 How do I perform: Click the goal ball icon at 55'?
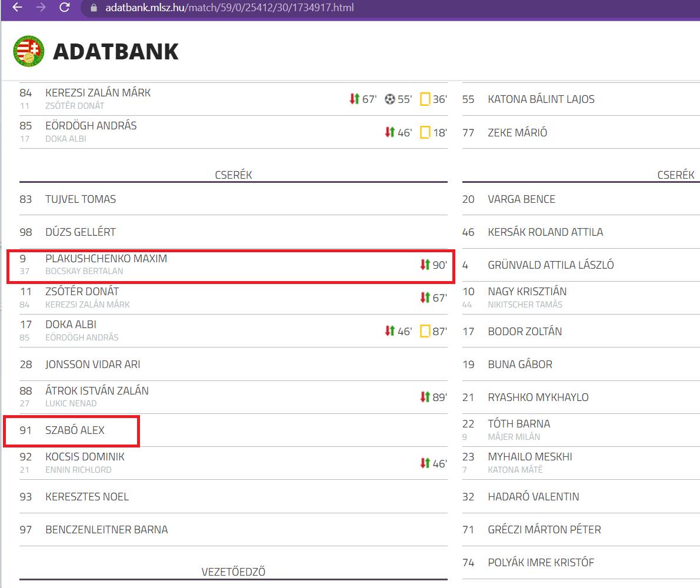click(390, 99)
